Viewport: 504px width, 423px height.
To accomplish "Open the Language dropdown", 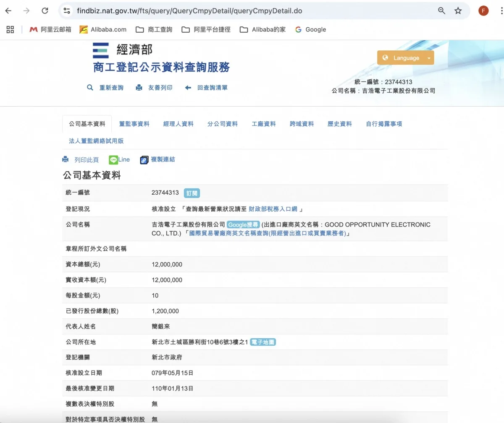I will (x=405, y=58).
